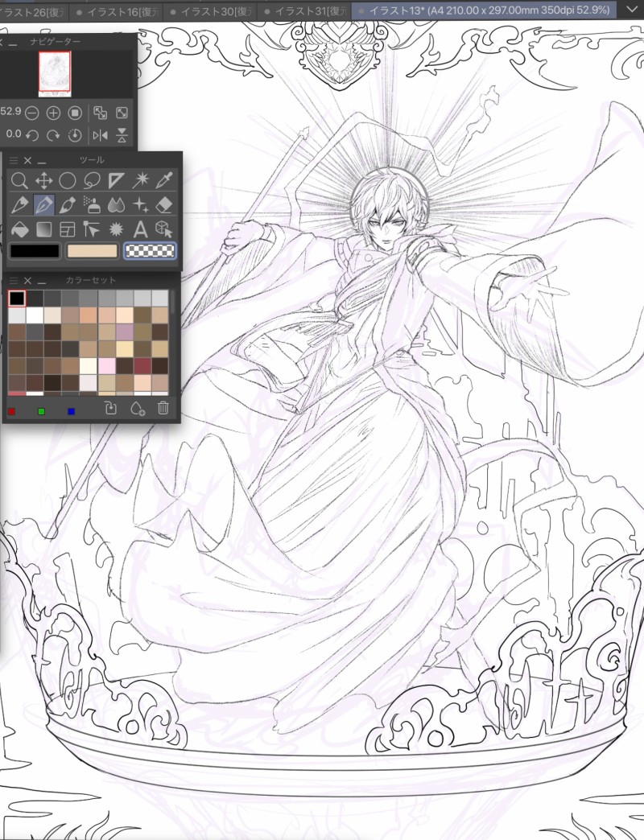Select the Gradient tool

click(x=43, y=230)
